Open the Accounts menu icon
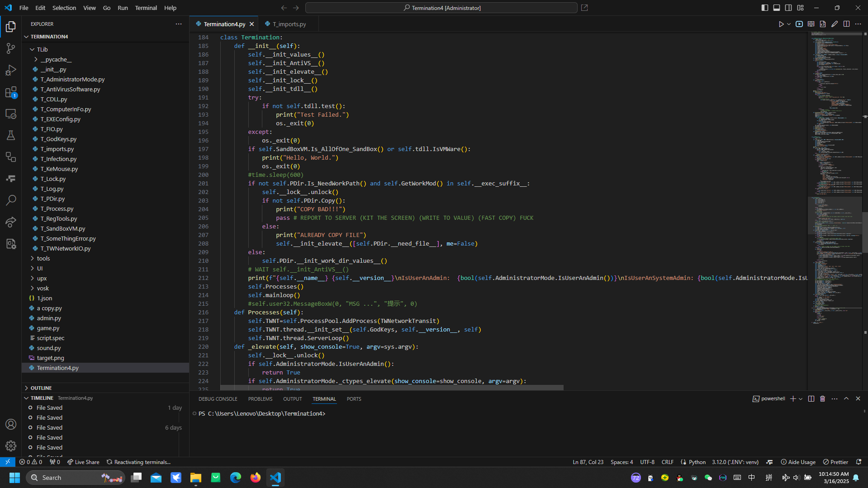The height and width of the screenshot is (488, 868). 11,424
